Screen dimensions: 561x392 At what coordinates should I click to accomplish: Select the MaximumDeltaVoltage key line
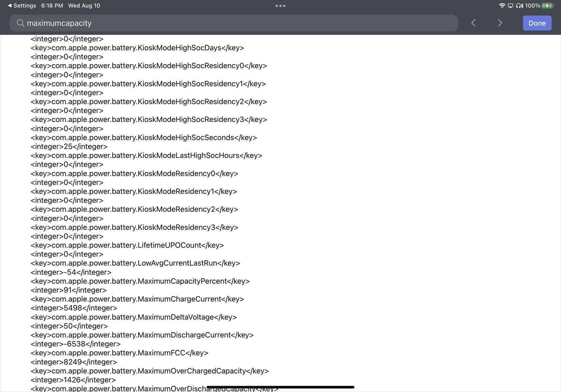(134, 317)
